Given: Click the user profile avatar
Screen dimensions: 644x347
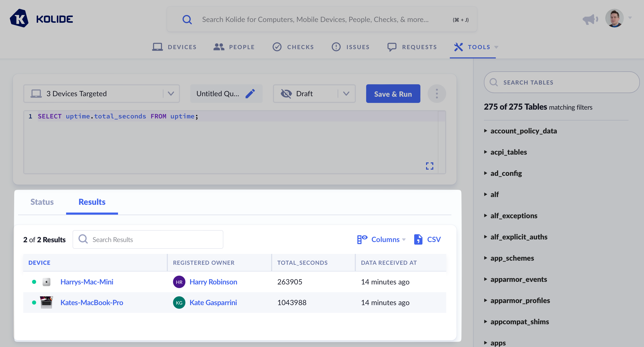Looking at the screenshot, I should (614, 18).
